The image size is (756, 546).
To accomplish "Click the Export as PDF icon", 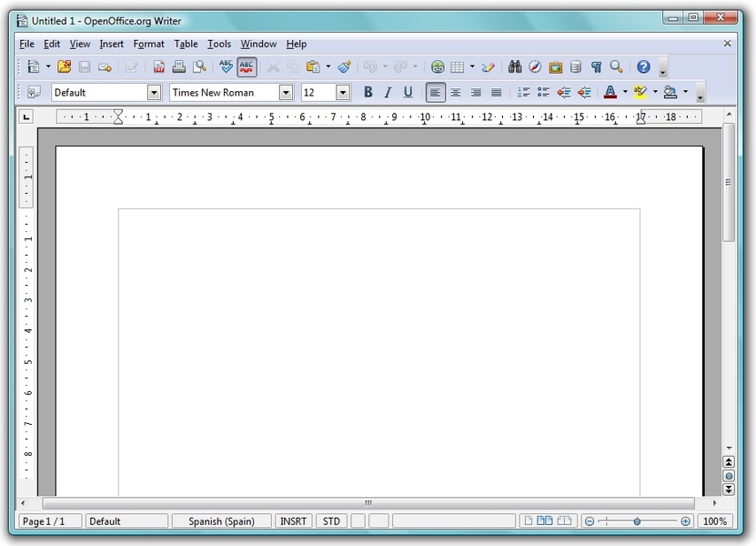I will click(x=159, y=66).
